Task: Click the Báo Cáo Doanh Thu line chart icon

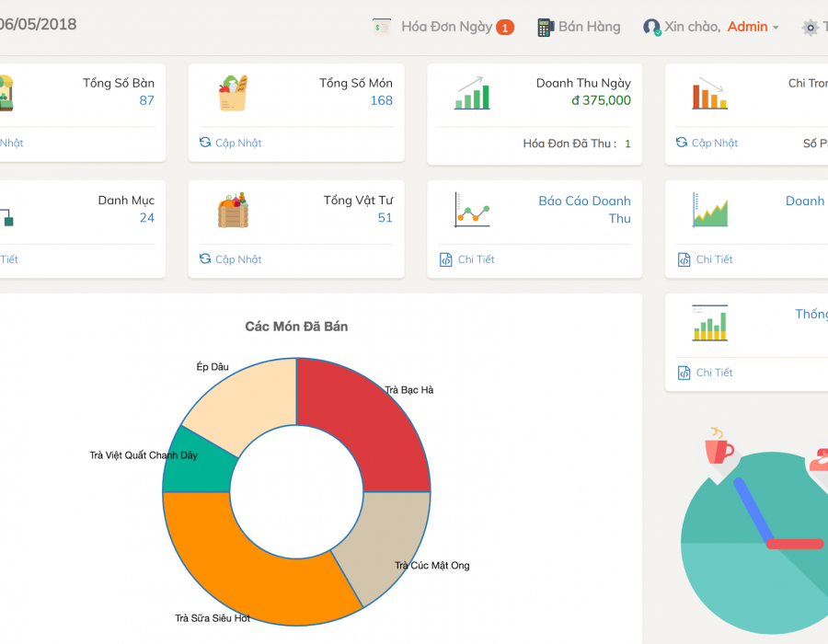Action: tap(472, 210)
